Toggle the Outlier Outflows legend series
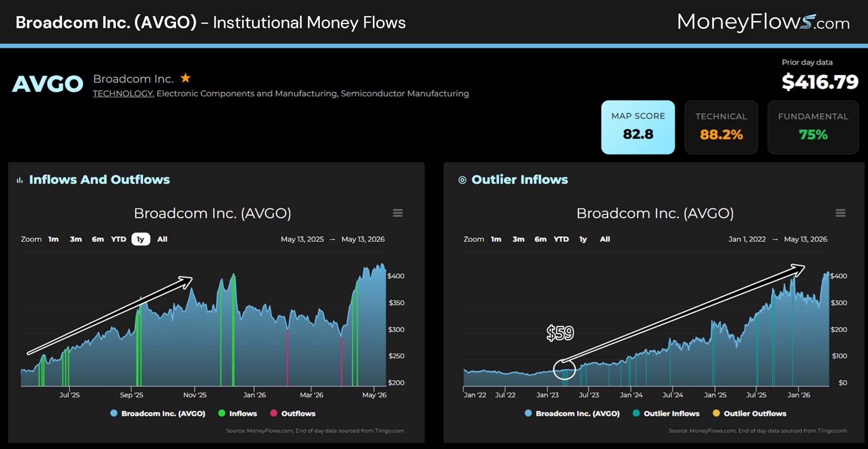Screen dimensions: 868x449 [750, 413]
